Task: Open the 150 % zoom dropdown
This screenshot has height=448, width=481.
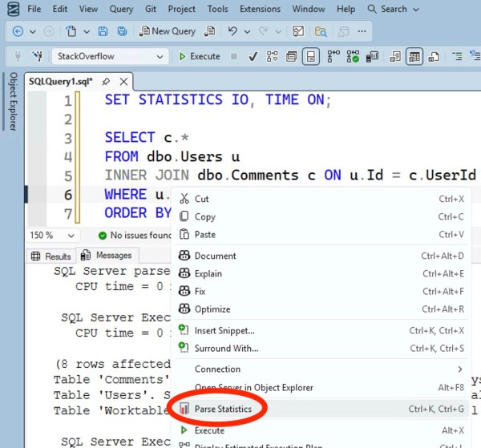Action: [52, 236]
